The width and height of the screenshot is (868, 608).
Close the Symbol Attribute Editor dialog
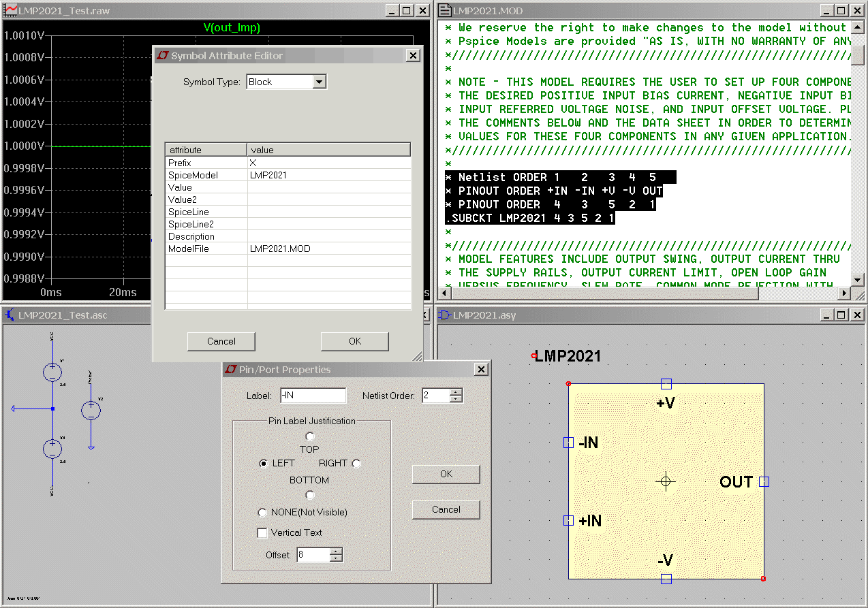tap(413, 56)
